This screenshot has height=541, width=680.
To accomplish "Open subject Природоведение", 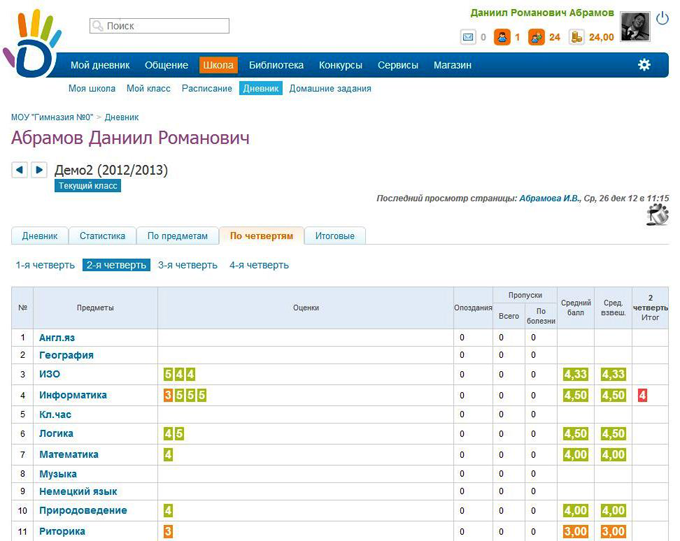I will coord(83,511).
